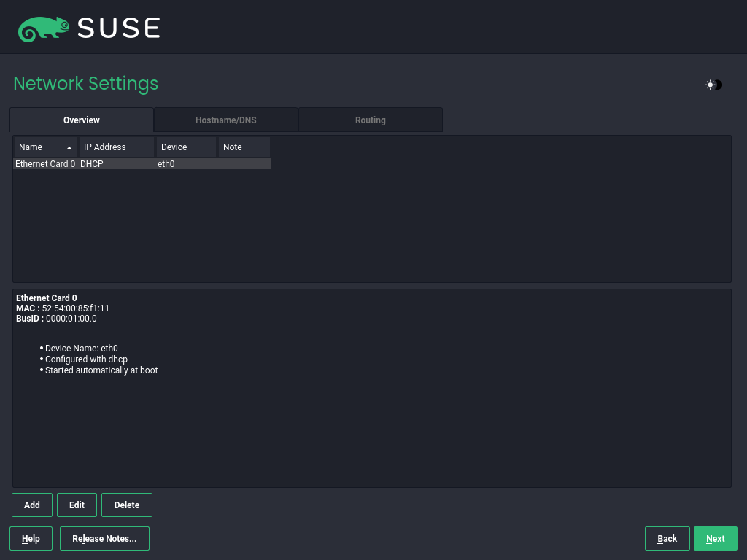Viewport: 747px width, 560px height.
Task: Switch to the Hostname/DNS tab
Action: click(225, 120)
